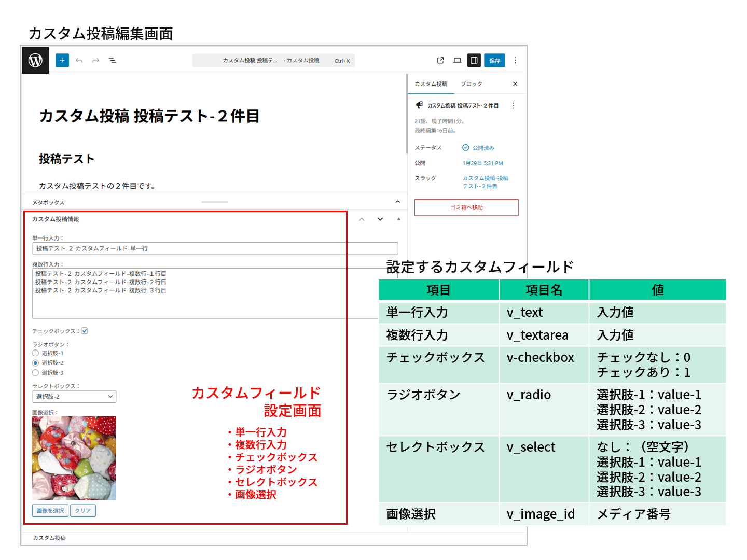Click the fabric image thumbnail under 画像選択
The width and height of the screenshot is (747, 560).
click(x=74, y=457)
